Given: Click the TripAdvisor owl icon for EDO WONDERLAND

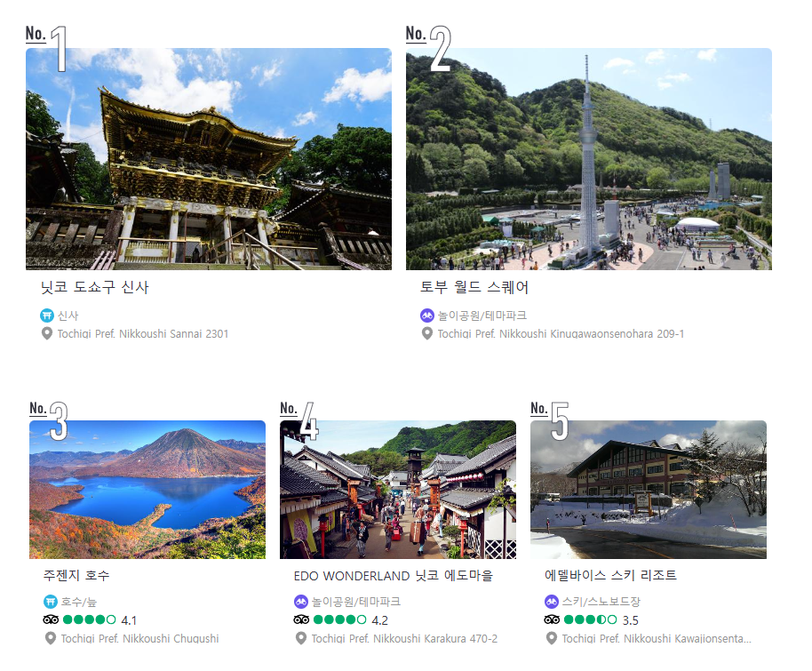Looking at the screenshot, I should point(301,619).
